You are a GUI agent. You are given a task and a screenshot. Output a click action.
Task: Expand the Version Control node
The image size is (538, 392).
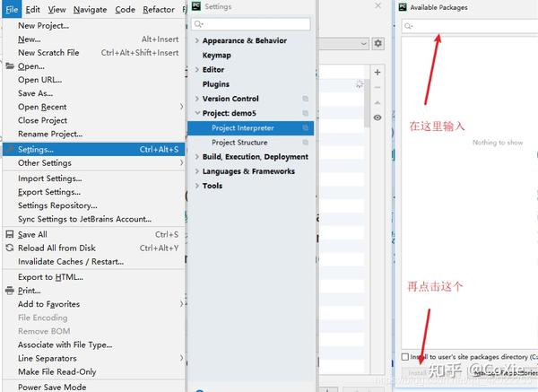tap(197, 99)
